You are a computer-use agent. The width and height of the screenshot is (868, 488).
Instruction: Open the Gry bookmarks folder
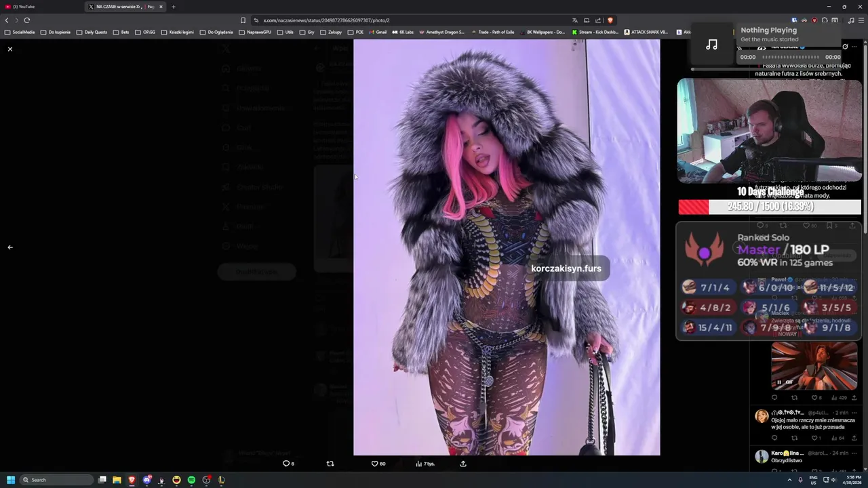coord(307,32)
